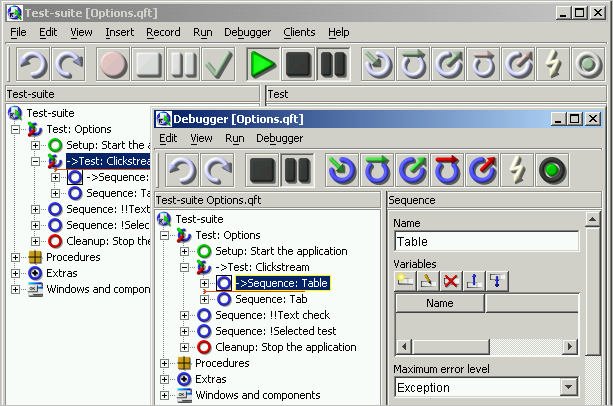Toggle the Pause button in Debugger toolbar
The height and width of the screenshot is (406, 613).
pyautogui.click(x=297, y=169)
